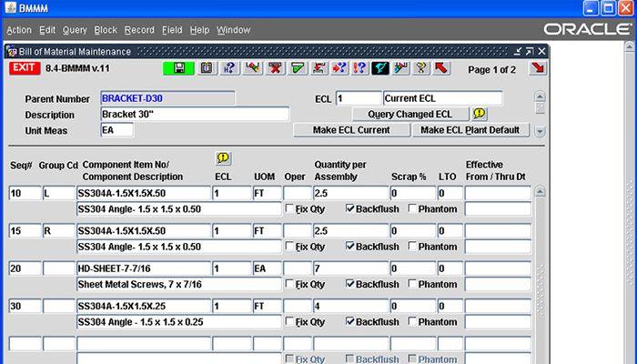This screenshot has height=364, width=637.
Task: Click the red X delete record icon
Action: click(x=275, y=68)
